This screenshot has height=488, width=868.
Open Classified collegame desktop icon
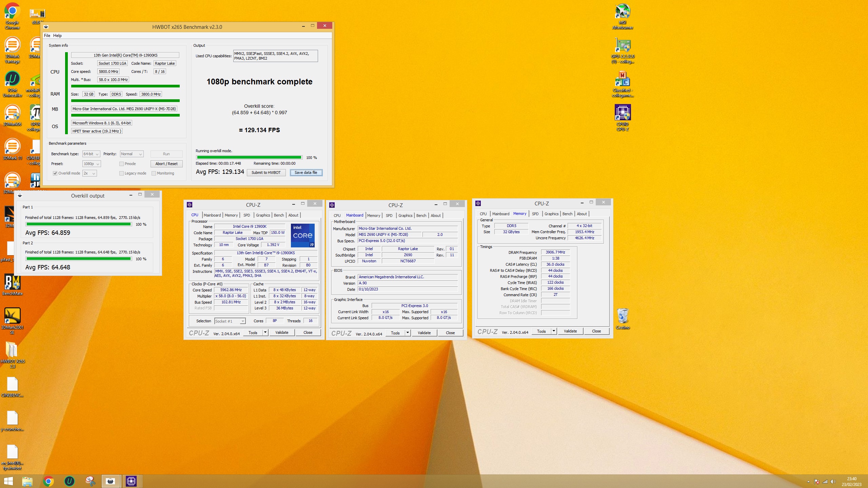pyautogui.click(x=623, y=84)
